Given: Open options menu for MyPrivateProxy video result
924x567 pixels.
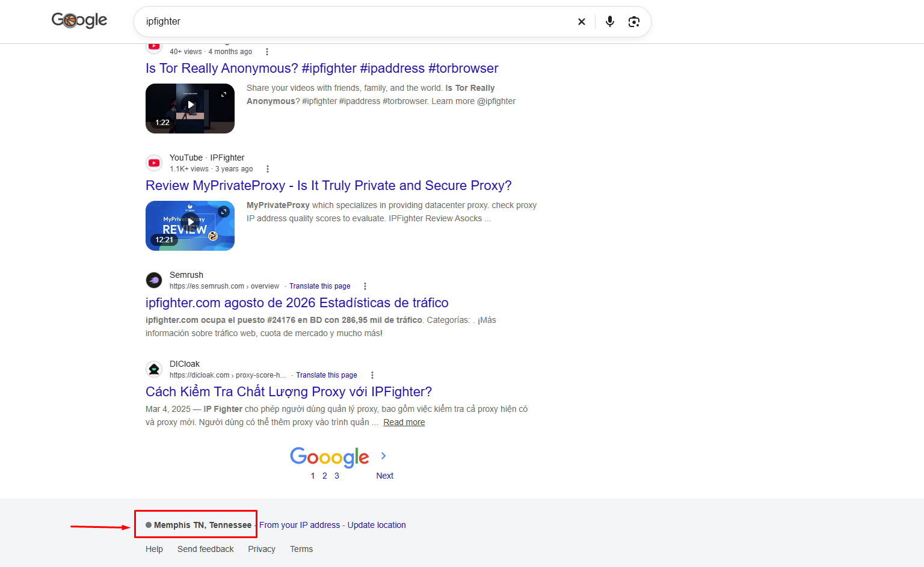Looking at the screenshot, I should pos(268,169).
